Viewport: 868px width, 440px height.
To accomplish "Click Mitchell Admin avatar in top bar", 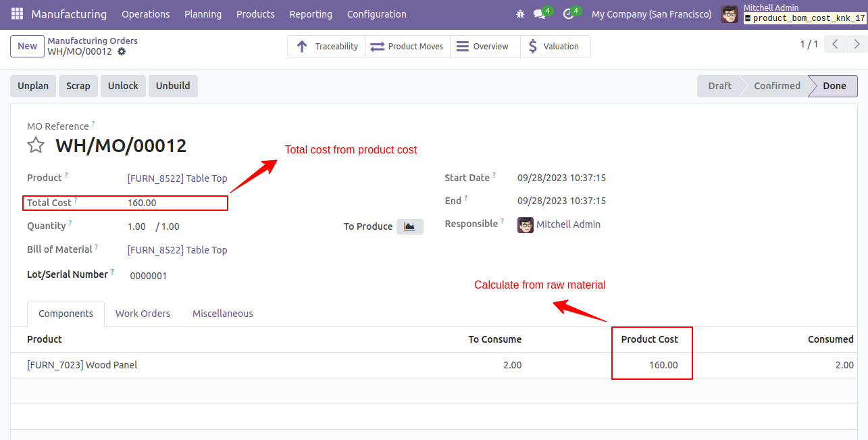I will 730,14.
